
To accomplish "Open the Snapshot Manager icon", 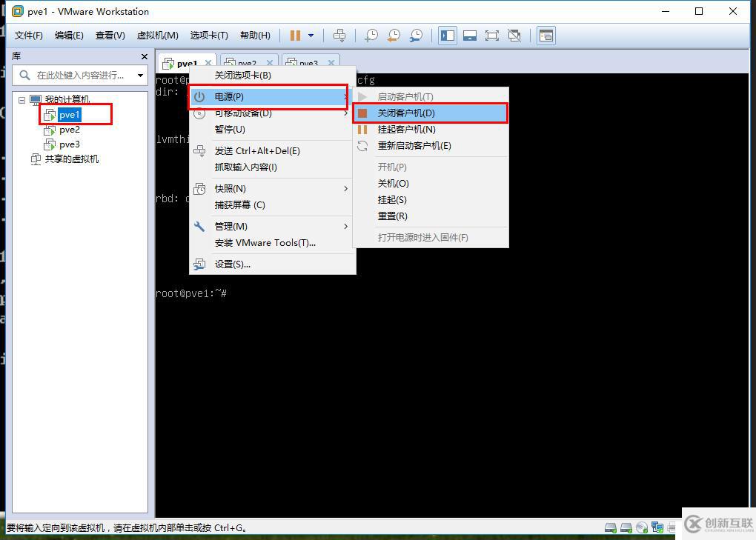I will coord(417,35).
